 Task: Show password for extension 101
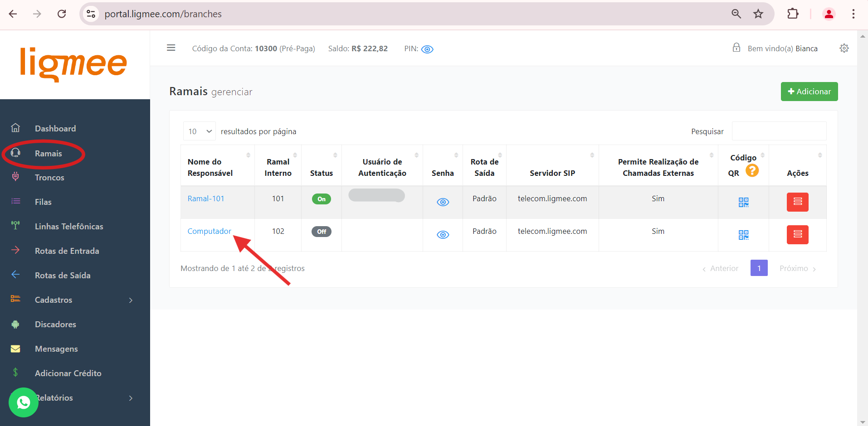443,202
